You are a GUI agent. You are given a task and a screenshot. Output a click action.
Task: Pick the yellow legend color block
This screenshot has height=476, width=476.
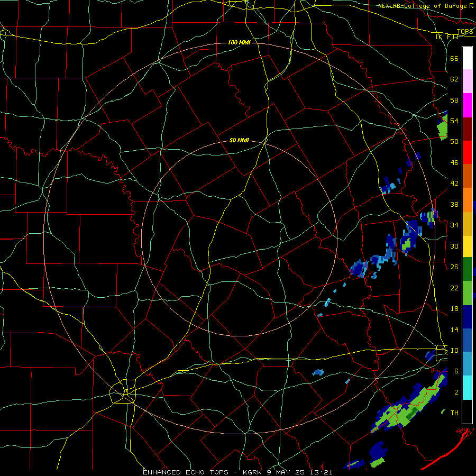[x=467, y=246]
